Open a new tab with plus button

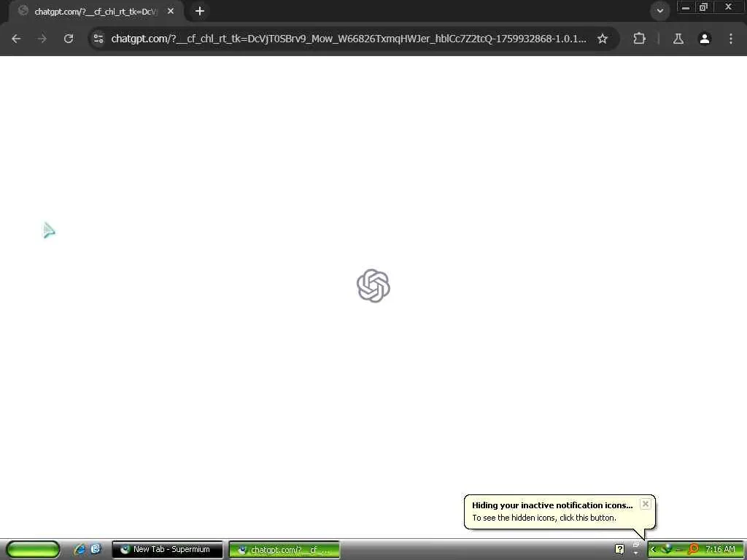coord(200,11)
